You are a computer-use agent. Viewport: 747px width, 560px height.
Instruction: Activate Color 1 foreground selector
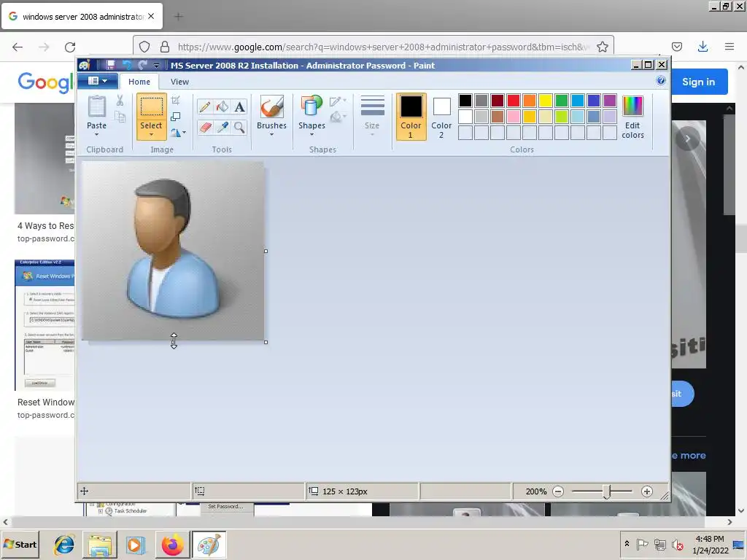(411, 117)
